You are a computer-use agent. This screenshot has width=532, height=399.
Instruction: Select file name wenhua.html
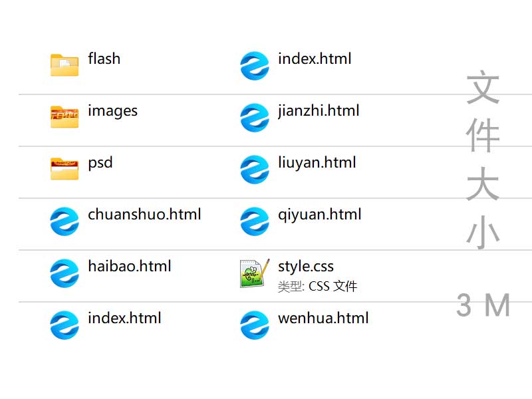pos(323,318)
